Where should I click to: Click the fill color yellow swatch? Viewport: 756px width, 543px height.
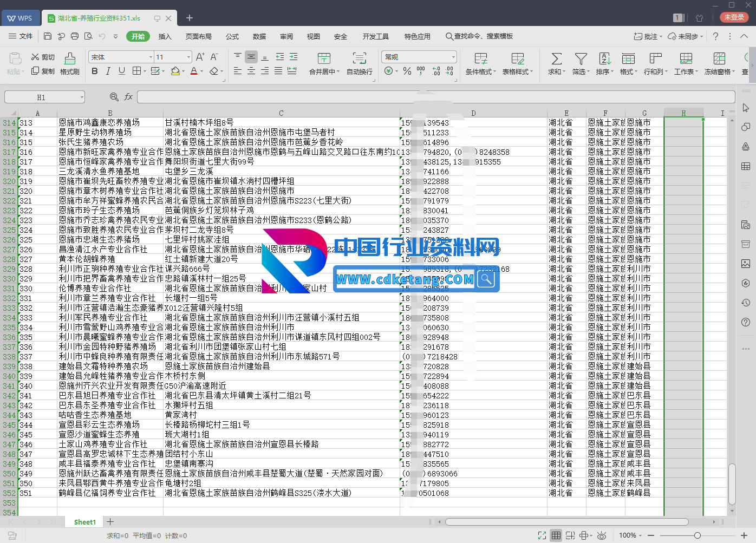175,71
